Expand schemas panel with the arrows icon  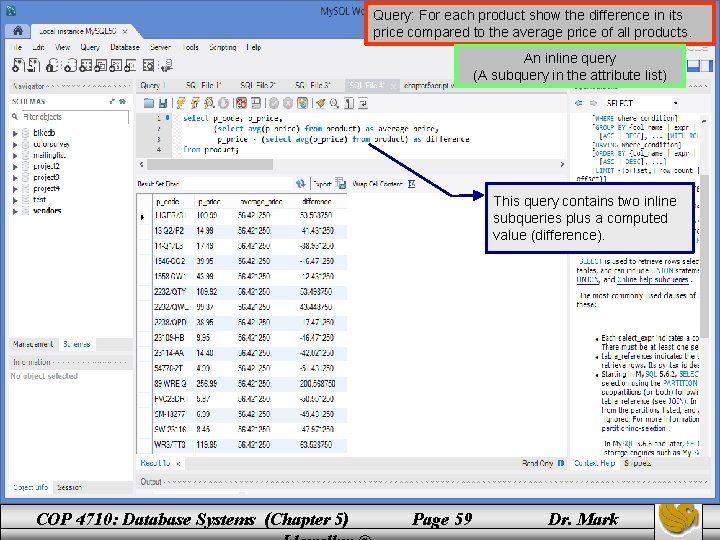[x=112, y=101]
